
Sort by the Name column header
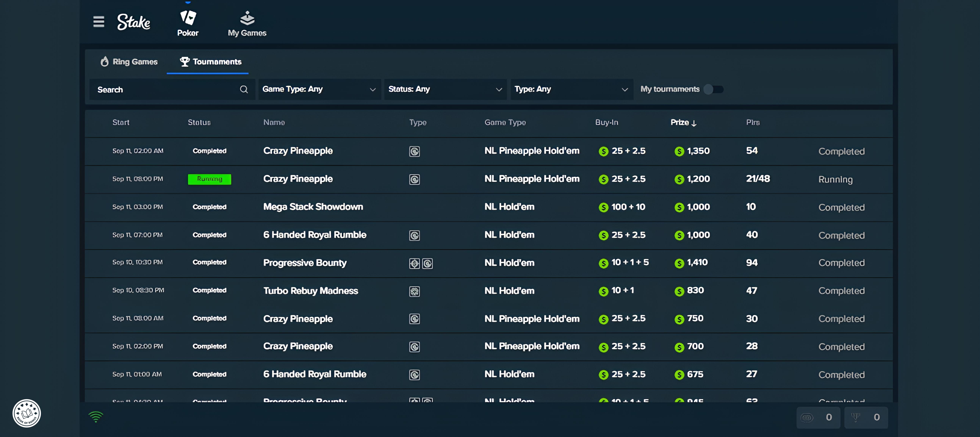click(274, 122)
